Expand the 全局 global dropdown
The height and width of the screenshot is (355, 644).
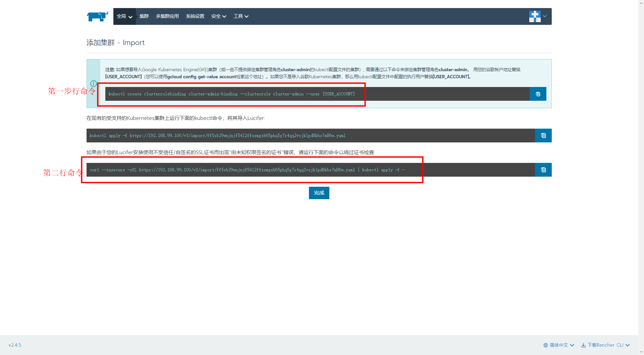click(x=124, y=16)
